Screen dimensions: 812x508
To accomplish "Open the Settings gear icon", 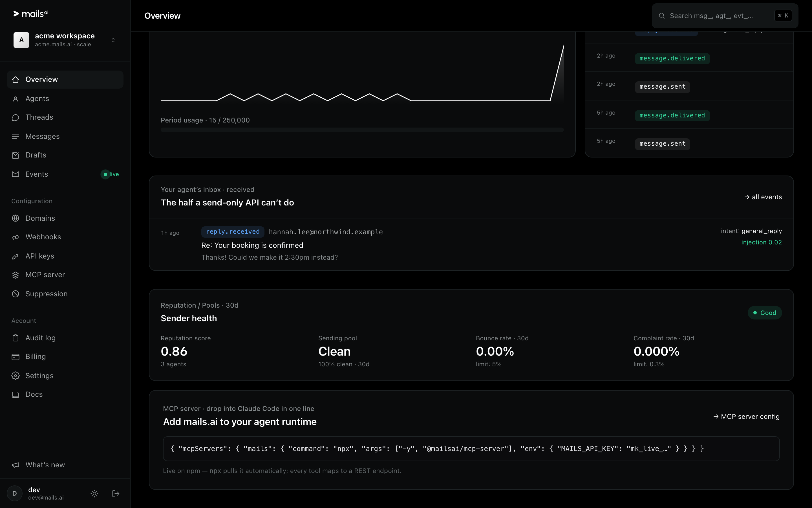I will point(16,376).
